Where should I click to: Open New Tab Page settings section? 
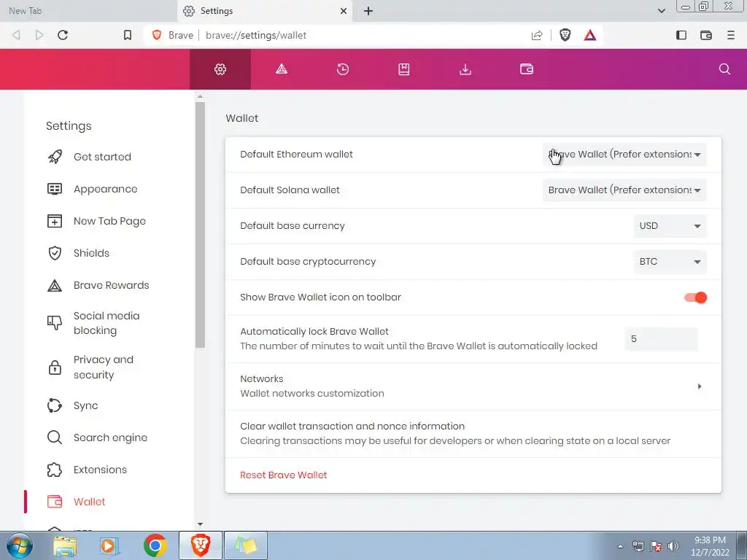click(x=109, y=221)
